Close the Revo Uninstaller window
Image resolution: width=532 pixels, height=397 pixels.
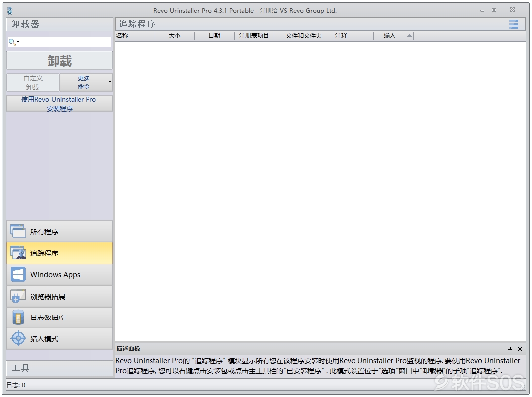coord(512,10)
